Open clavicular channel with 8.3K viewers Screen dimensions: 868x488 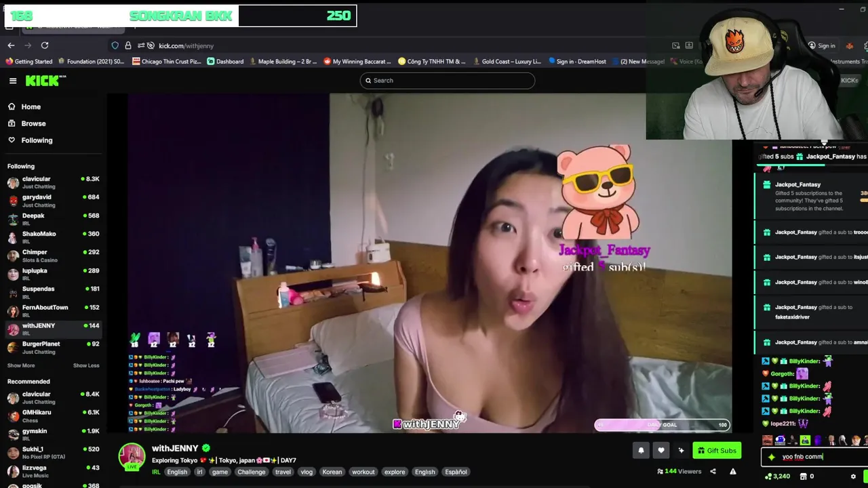click(x=53, y=182)
